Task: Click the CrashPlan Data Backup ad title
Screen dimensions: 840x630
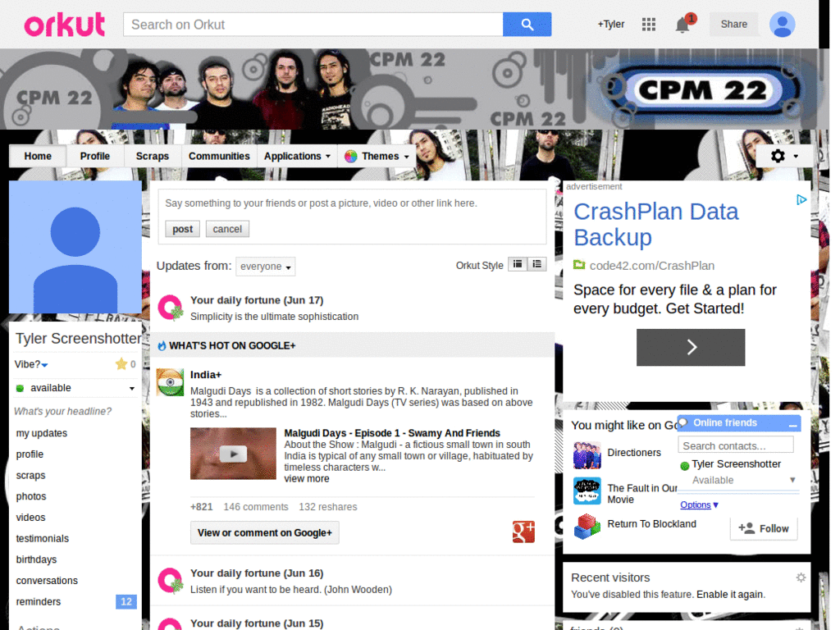Action: [655, 225]
